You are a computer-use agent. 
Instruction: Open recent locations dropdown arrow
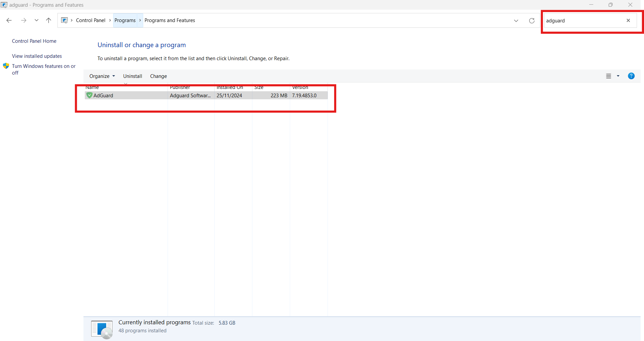(x=36, y=20)
